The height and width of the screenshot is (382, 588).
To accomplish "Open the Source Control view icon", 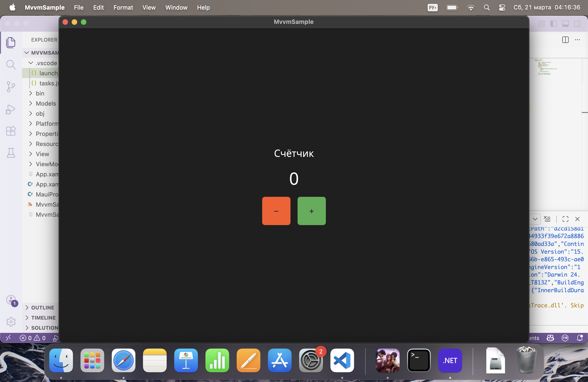I will pos(11,87).
